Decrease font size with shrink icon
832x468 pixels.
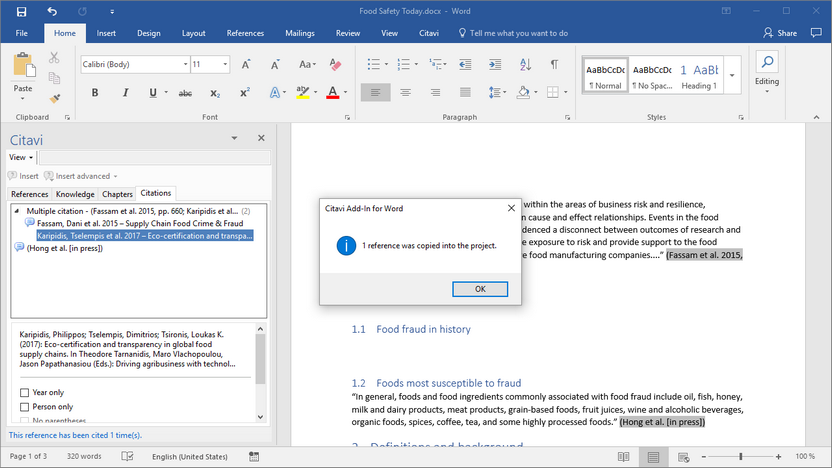pos(275,65)
